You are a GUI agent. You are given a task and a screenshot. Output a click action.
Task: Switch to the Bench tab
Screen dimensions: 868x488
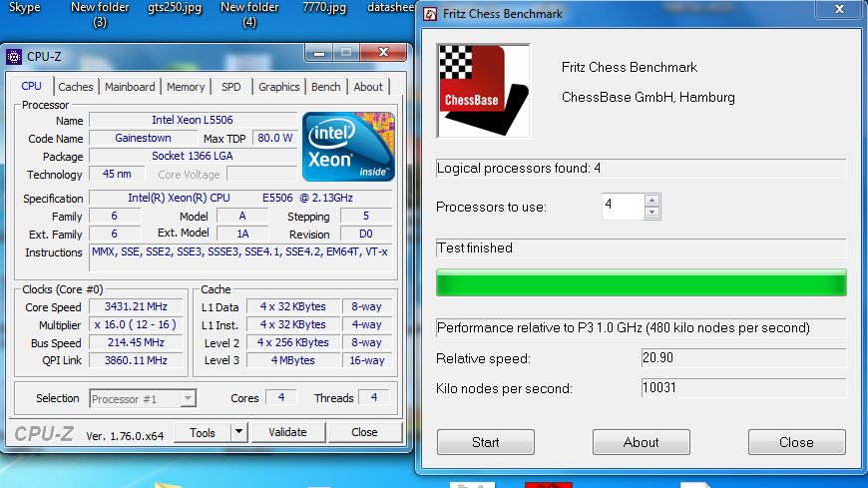coord(325,87)
